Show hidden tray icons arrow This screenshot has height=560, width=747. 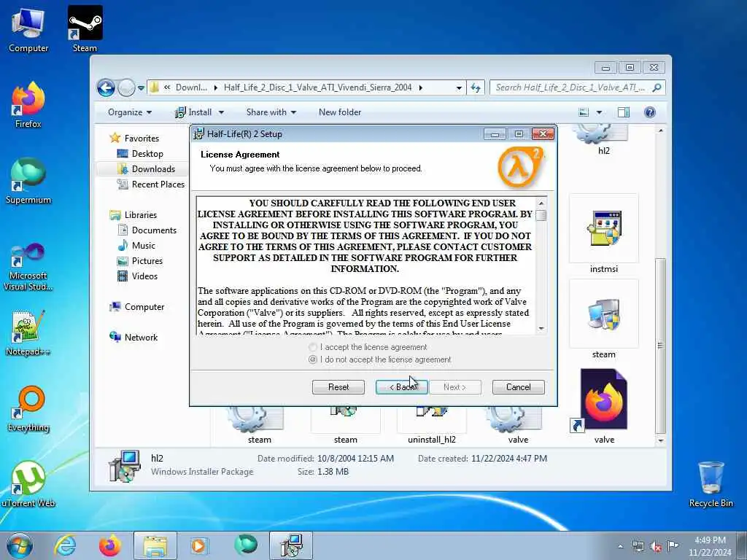point(620,547)
